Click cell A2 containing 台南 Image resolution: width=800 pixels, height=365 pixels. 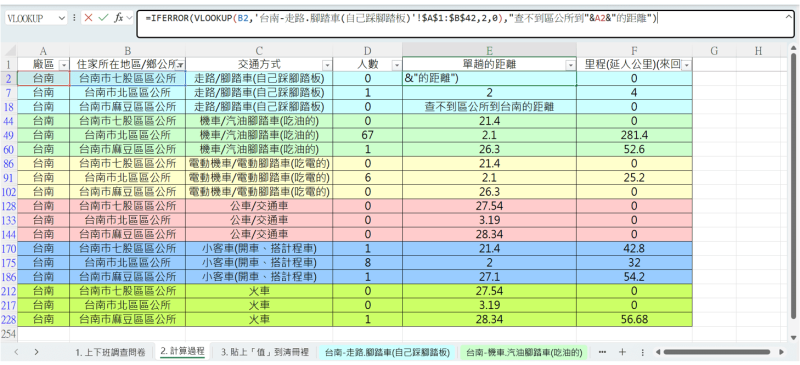[x=43, y=78]
